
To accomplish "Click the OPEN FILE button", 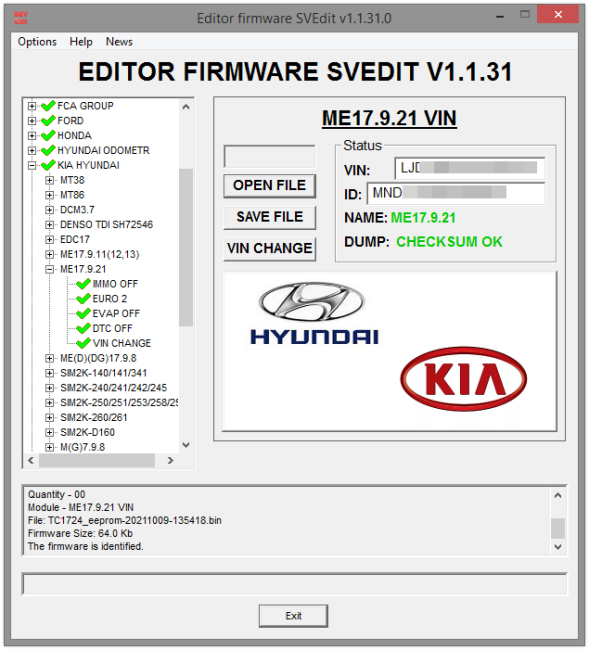I will tap(269, 185).
